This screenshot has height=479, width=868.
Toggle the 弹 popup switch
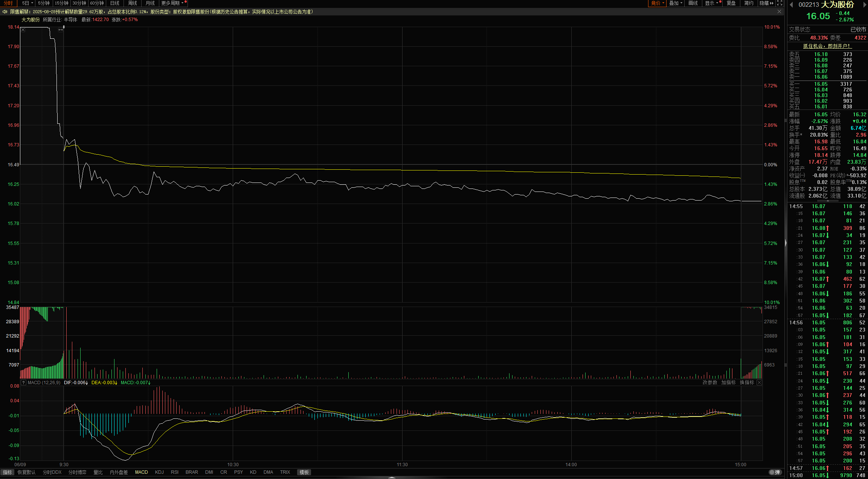[x=775, y=472]
